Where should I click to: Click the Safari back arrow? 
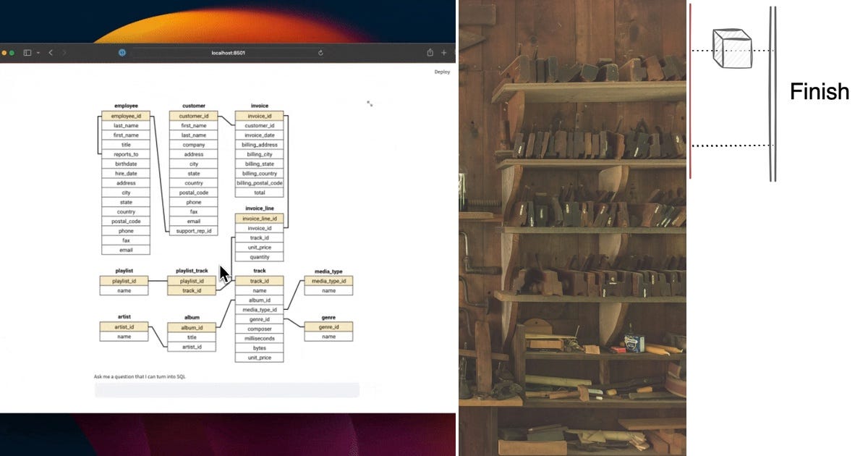click(50, 52)
